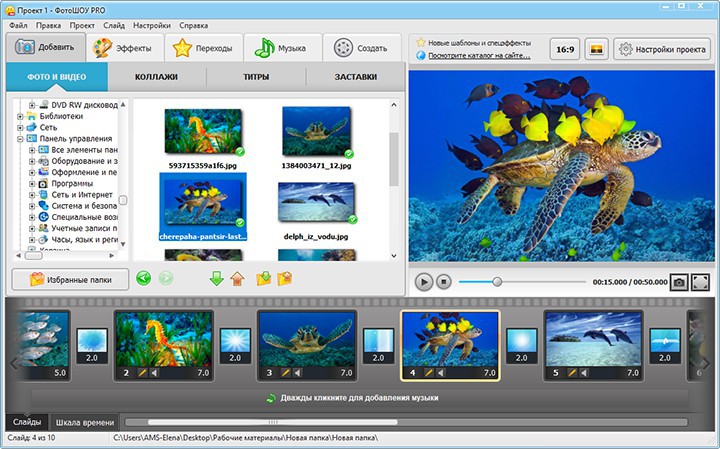Expand the Сеть tree node

20,127
